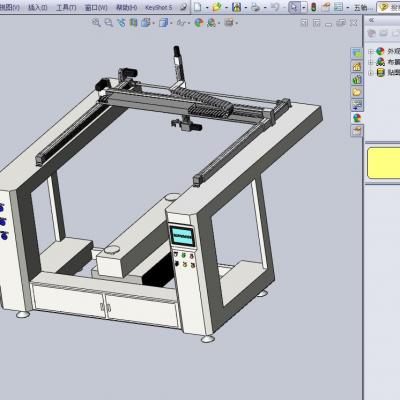
Task: Click the Previous View icon
Action: (x=121, y=23)
